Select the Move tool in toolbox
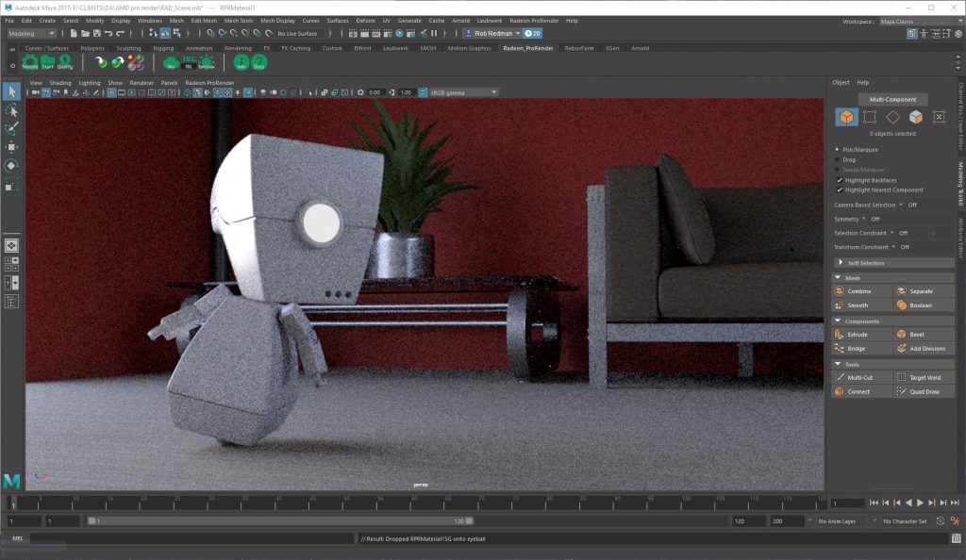 click(x=11, y=147)
